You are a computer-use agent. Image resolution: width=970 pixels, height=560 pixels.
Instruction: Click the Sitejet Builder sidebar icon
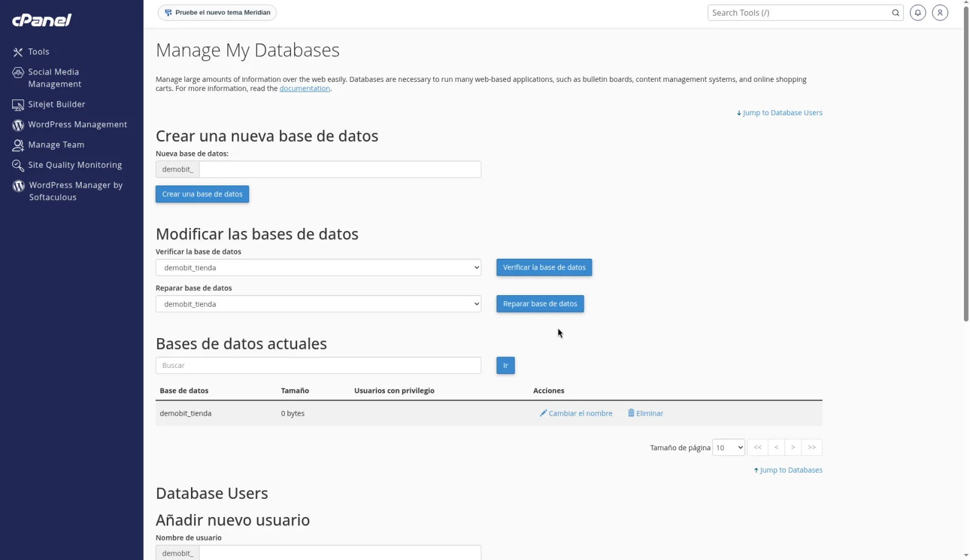(18, 105)
